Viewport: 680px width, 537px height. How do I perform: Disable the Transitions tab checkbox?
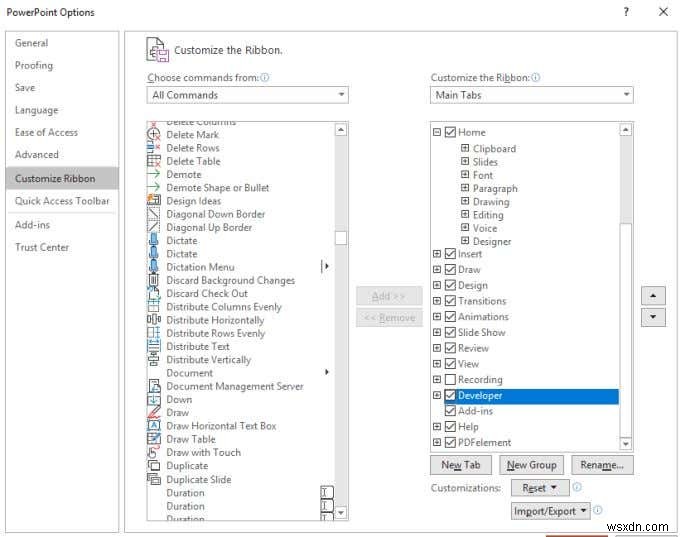click(450, 301)
